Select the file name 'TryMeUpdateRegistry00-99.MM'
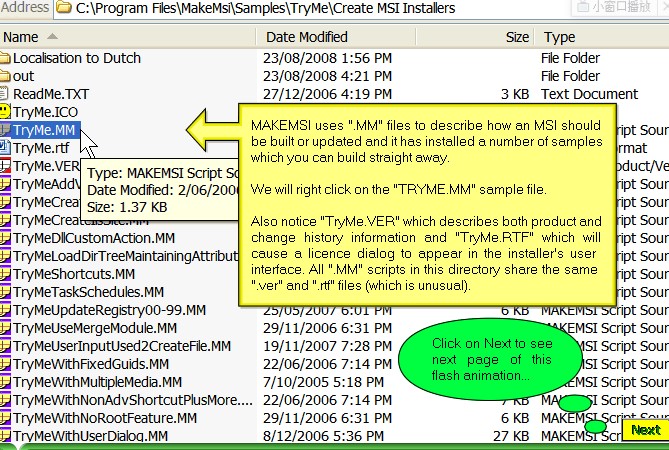The image size is (669, 450). coord(109,310)
